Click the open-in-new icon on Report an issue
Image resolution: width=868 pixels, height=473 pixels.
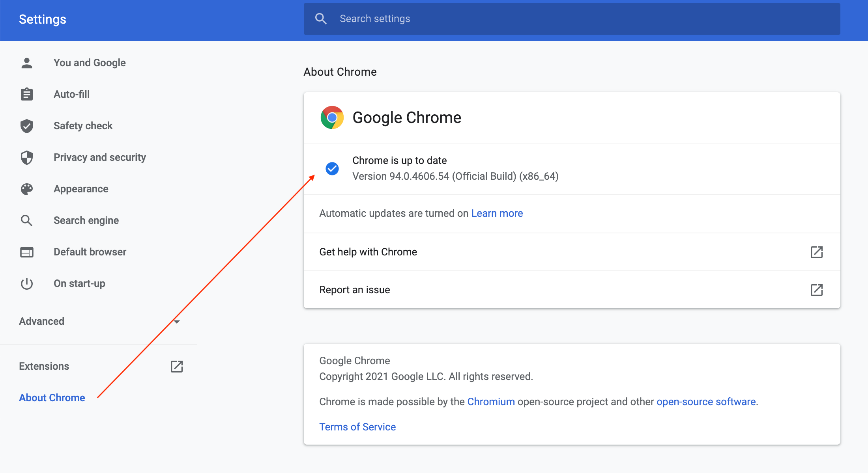coord(817,290)
